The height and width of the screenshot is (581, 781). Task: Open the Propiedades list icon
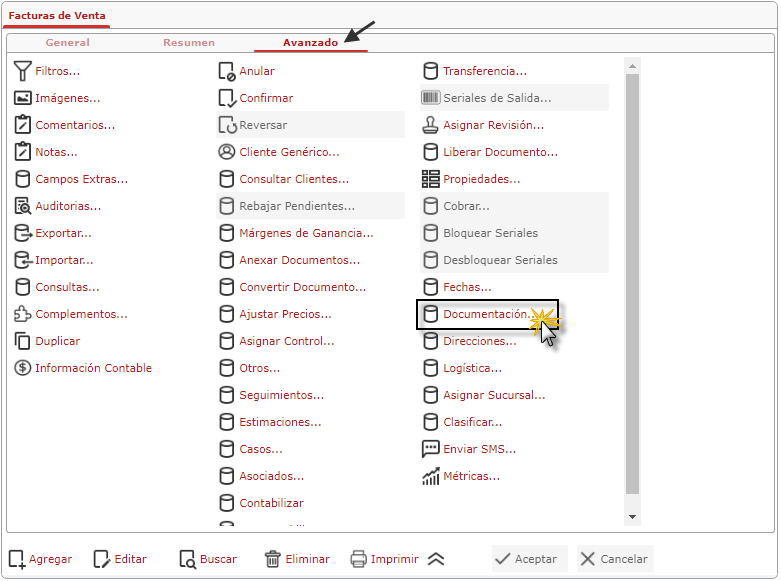(x=431, y=179)
